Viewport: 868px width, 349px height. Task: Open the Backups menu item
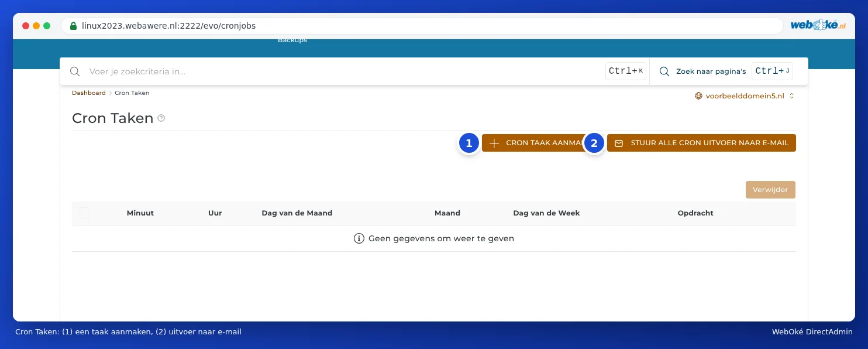point(292,40)
